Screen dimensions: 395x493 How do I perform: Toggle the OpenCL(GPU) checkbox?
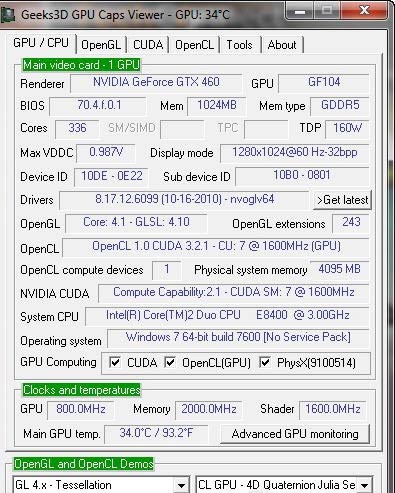(x=170, y=362)
